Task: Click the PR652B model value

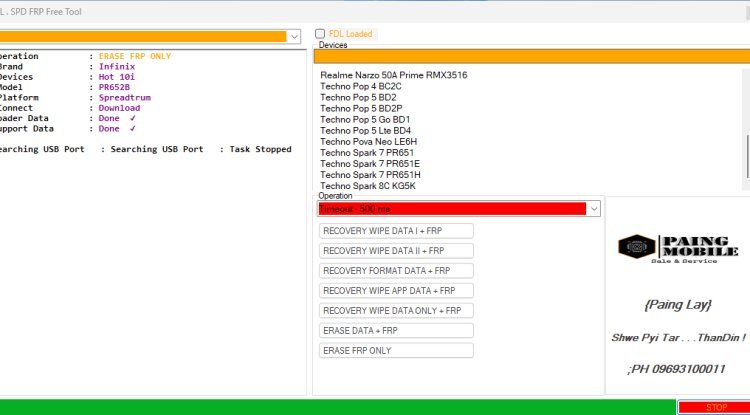Action: (114, 87)
